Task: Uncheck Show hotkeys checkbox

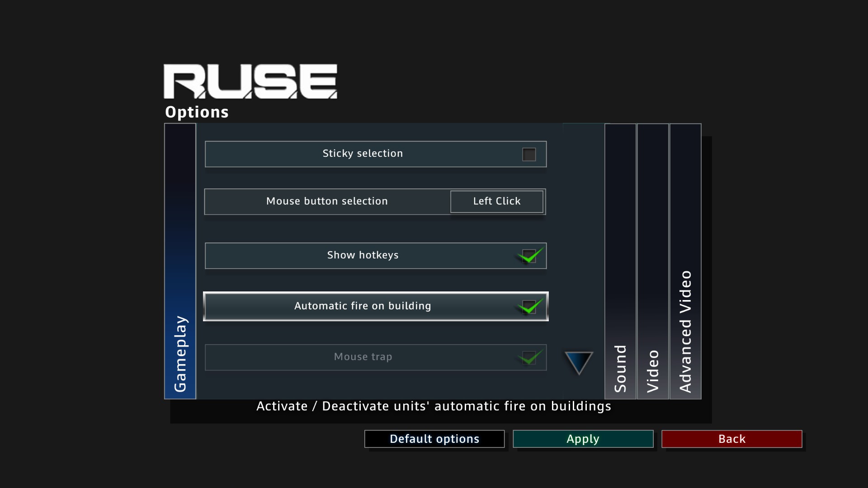Action: click(529, 256)
